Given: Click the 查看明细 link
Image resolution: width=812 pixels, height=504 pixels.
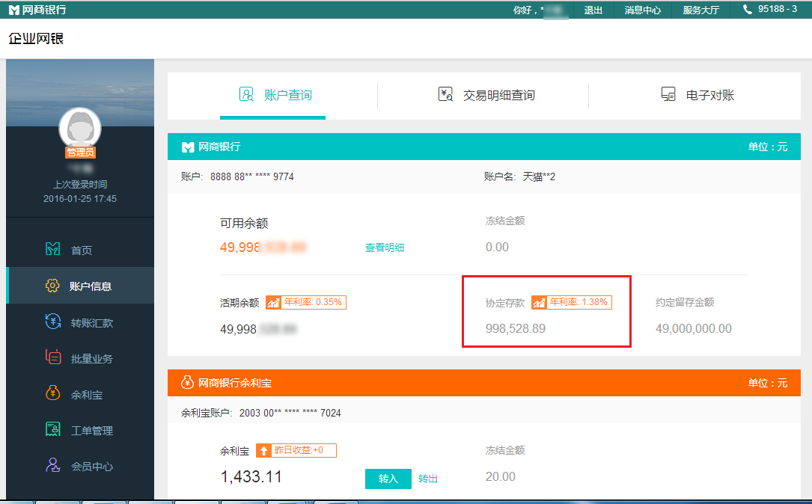Looking at the screenshot, I should tap(384, 248).
